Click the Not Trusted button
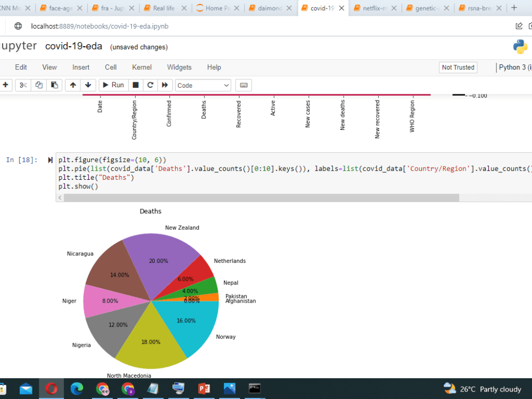 [x=458, y=68]
